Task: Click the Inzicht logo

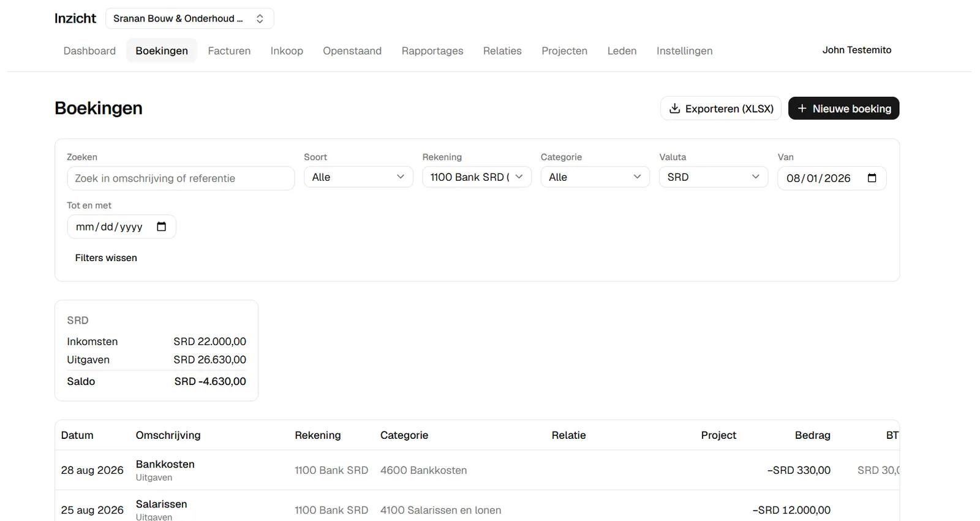Action: (x=75, y=18)
